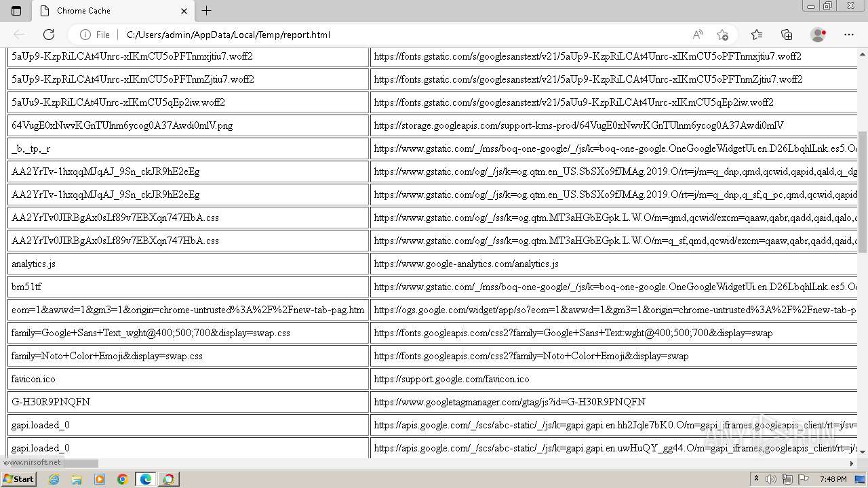Screen dimensions: 868x488
Task: Select the 5aUu9-KzpRiLCAt4Unrc woff2 filename
Action: 118,102
